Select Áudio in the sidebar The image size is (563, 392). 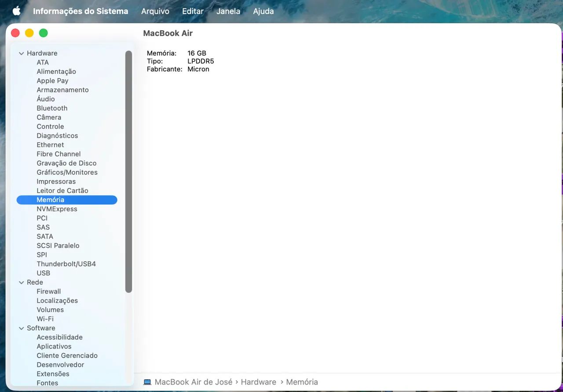(x=46, y=99)
